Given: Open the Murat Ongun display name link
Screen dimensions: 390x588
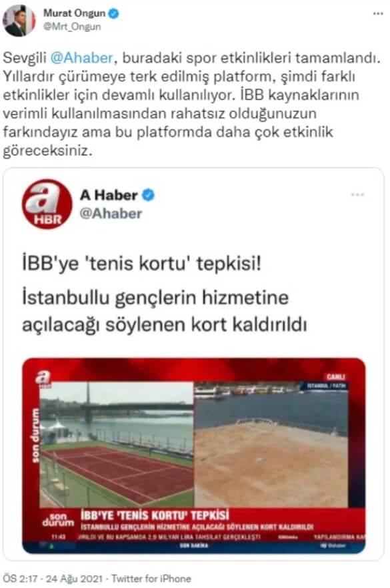Looking at the screenshot, I should coord(74,13).
